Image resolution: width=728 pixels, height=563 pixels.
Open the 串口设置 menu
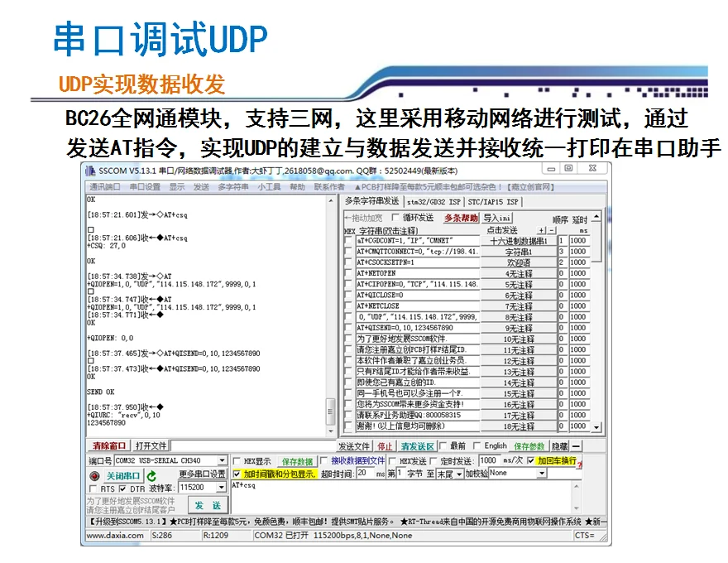(145, 187)
